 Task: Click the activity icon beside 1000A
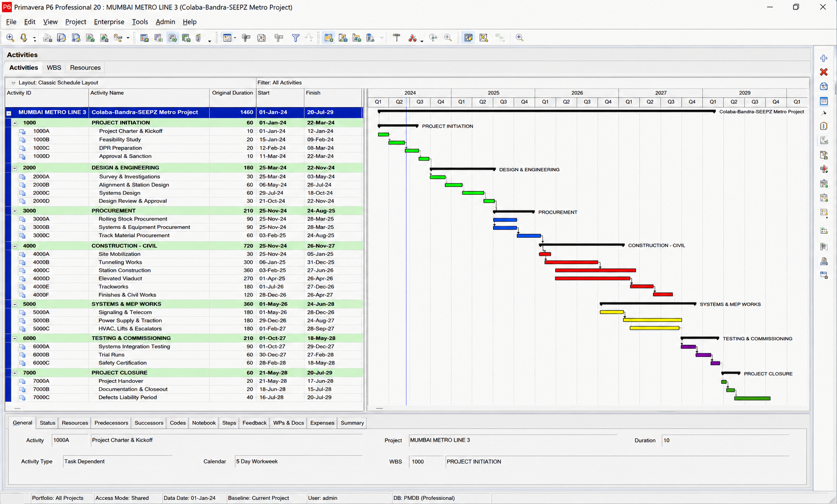22,132
